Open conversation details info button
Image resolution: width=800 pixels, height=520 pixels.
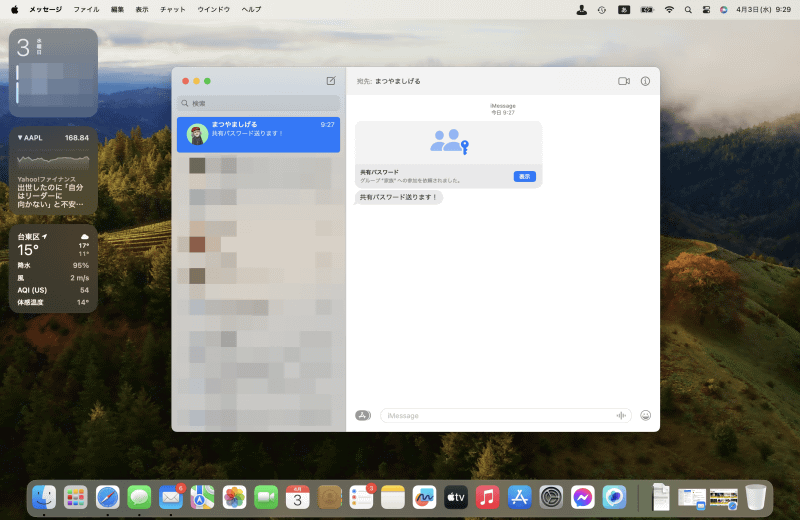tap(645, 81)
